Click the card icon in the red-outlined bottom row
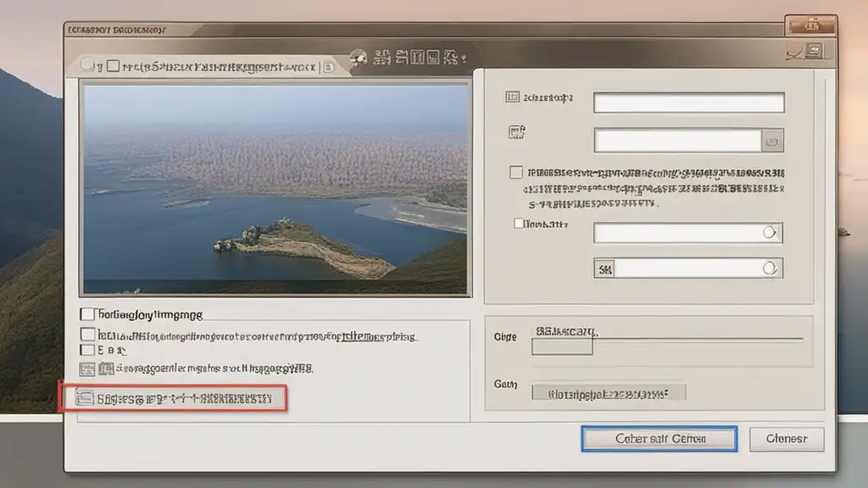Image resolution: width=868 pixels, height=488 pixels. click(85, 398)
